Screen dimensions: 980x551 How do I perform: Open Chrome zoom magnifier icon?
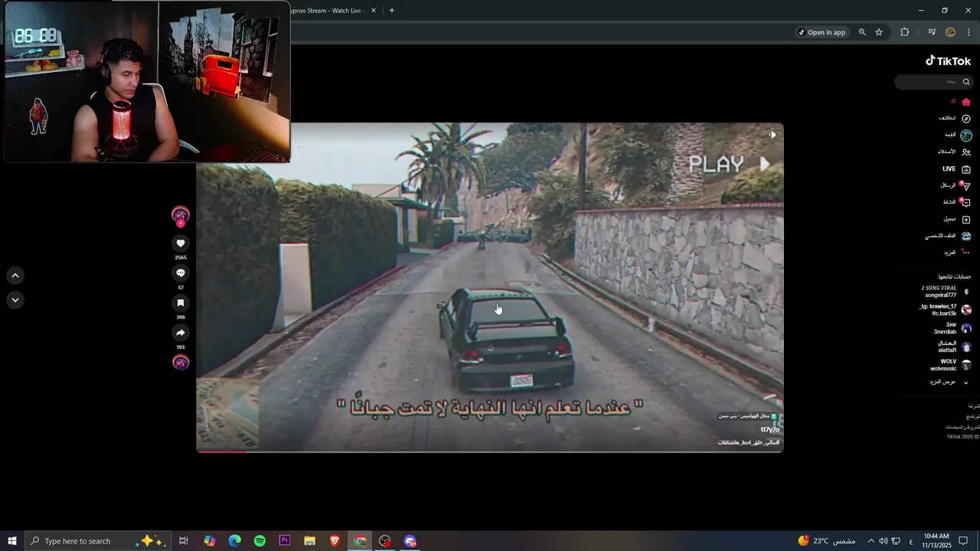pyautogui.click(x=862, y=32)
